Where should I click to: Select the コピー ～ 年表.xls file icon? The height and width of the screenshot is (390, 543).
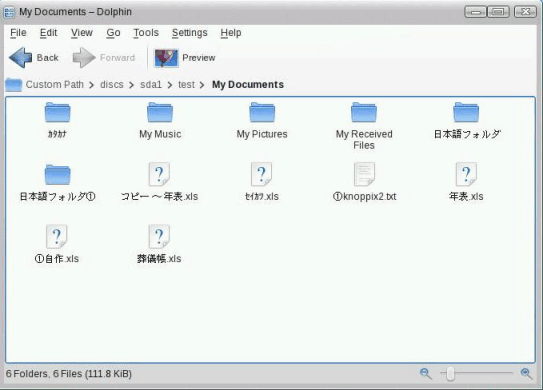[x=159, y=174]
